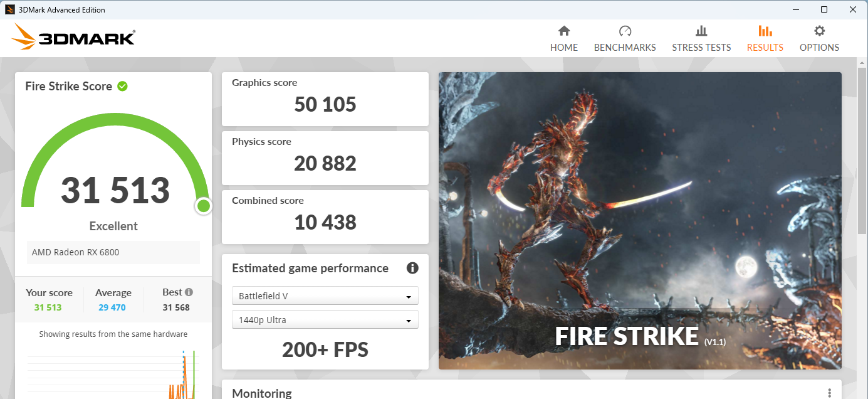
Task: Maximize the 3DMark window
Action: (x=824, y=9)
